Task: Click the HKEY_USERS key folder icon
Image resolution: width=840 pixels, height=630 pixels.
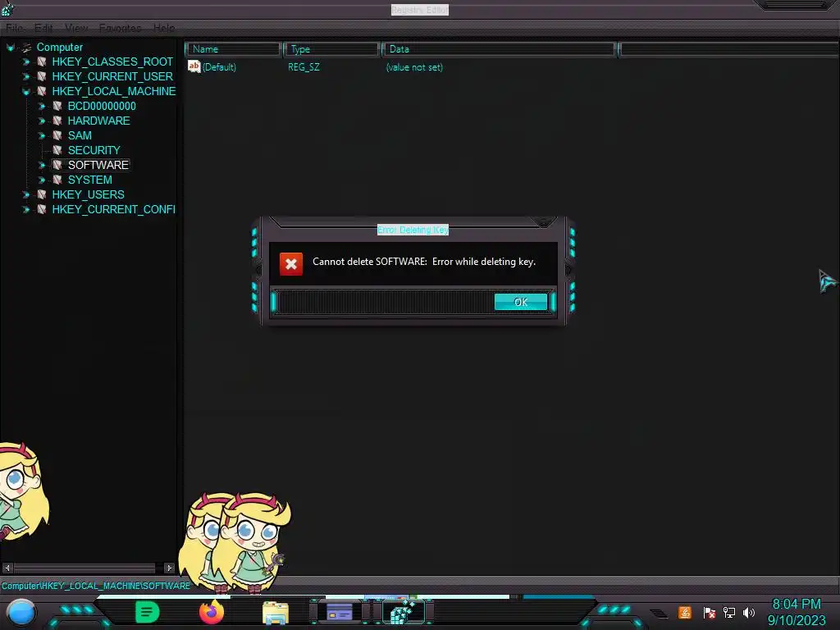Action: pos(41,194)
